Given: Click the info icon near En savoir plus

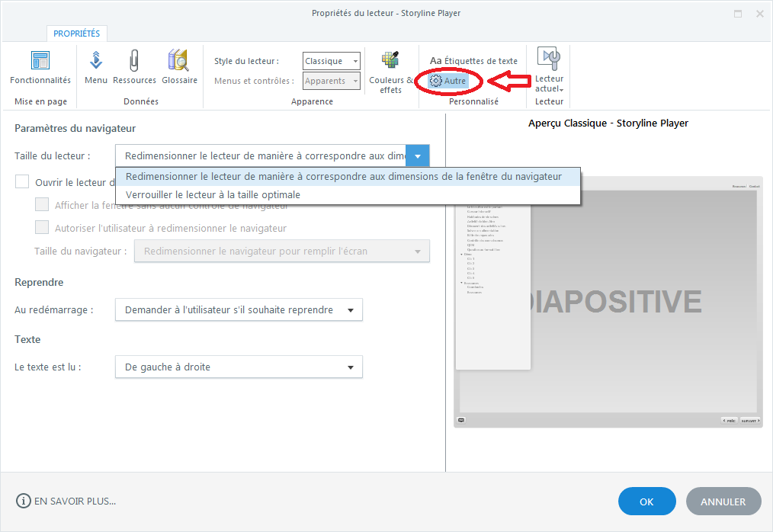Looking at the screenshot, I should click(x=23, y=501).
